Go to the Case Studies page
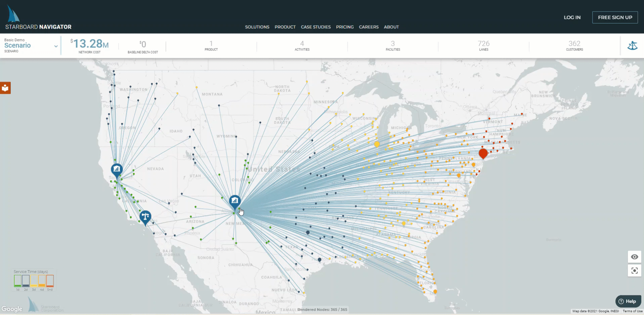 point(316,27)
